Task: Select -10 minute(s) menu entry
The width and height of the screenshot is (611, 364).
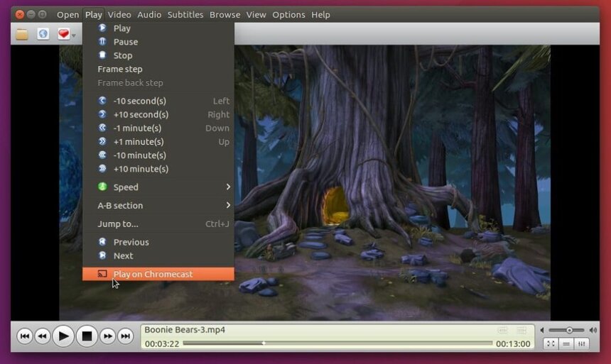Action: 158,155
